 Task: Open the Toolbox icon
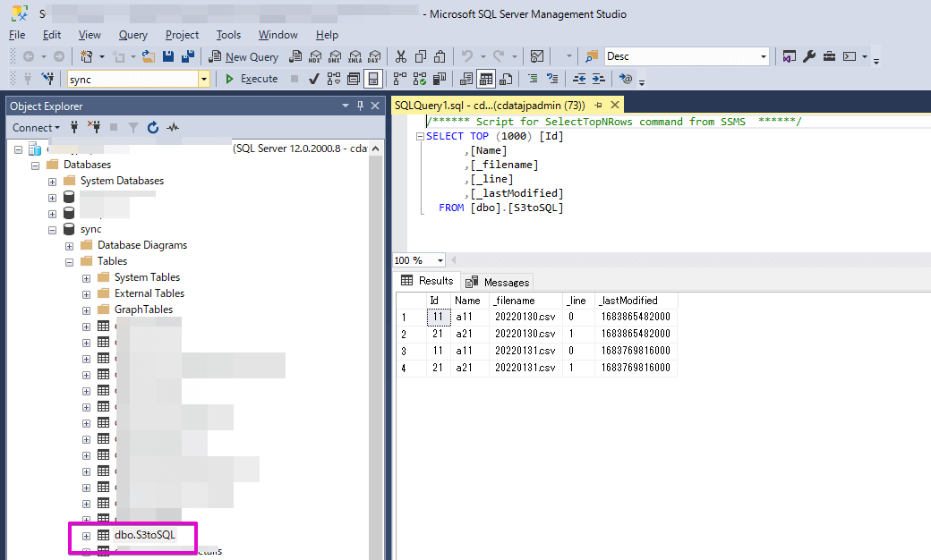pyautogui.click(x=830, y=57)
